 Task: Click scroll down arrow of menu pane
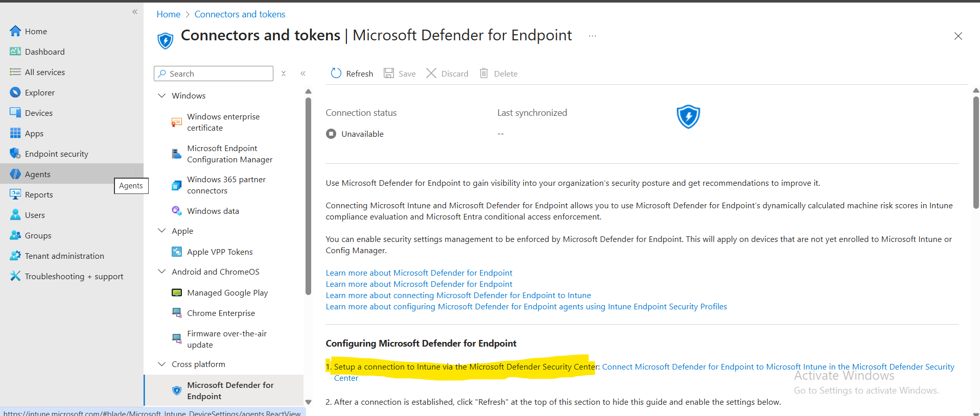pos(308,402)
